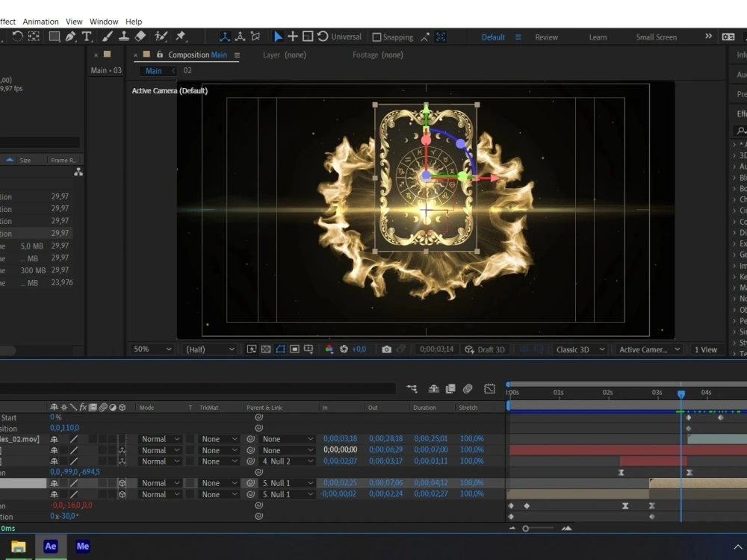Take a snapshot with the camera icon

(386, 349)
